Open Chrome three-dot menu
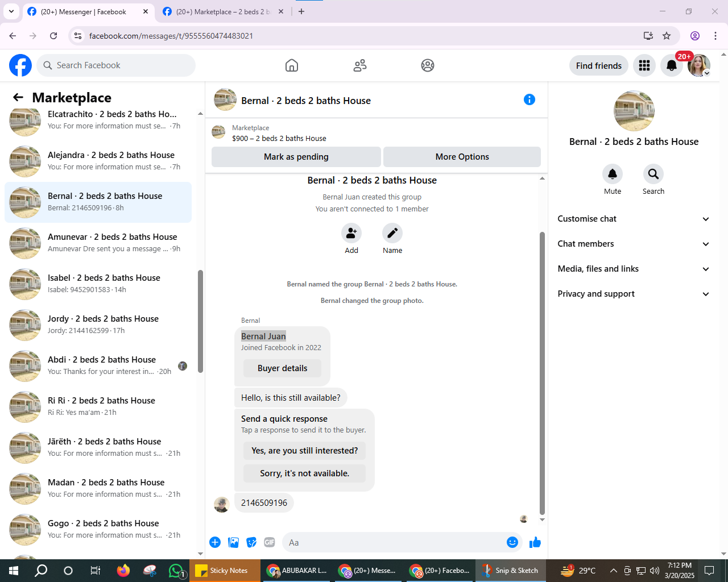 pyautogui.click(x=715, y=36)
